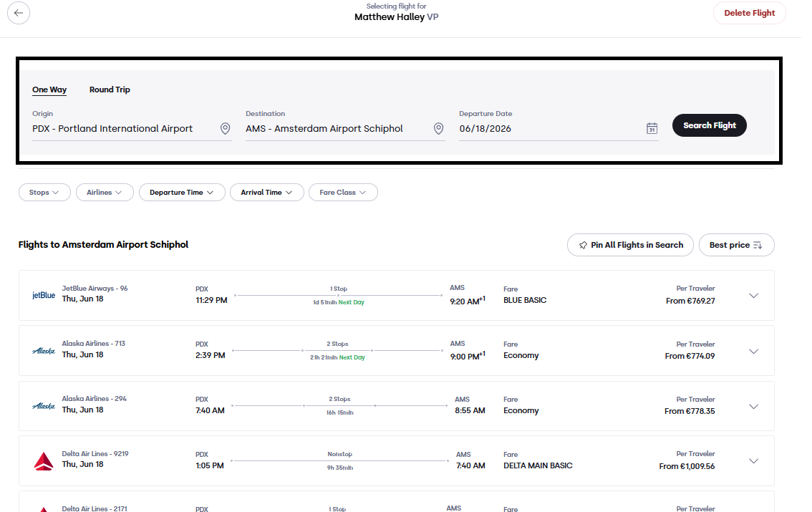Open the Departure Time filter dropdown

pos(182,193)
